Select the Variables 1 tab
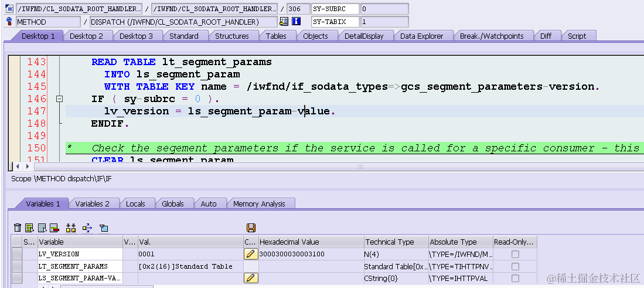This screenshot has width=644, height=288. [43, 204]
